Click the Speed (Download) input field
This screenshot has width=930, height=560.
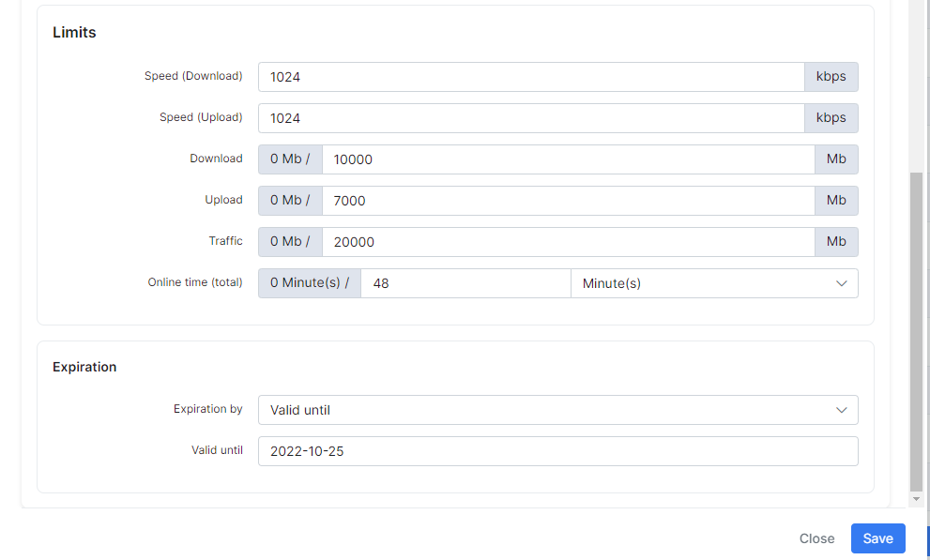(531, 77)
